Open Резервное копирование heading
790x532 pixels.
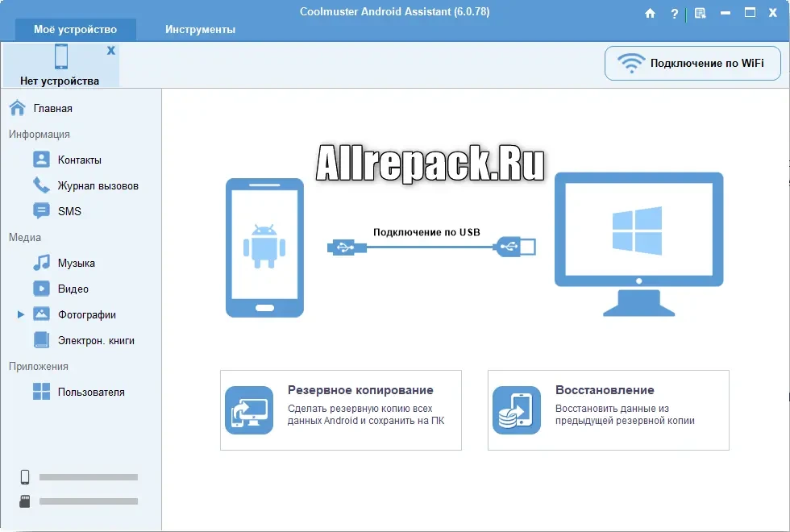coord(361,390)
